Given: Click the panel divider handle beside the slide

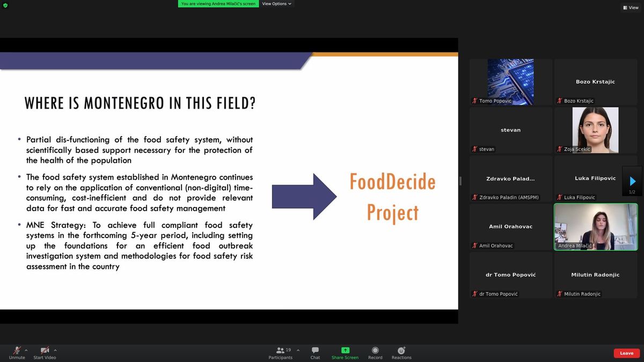Looking at the screenshot, I should click(x=460, y=181).
